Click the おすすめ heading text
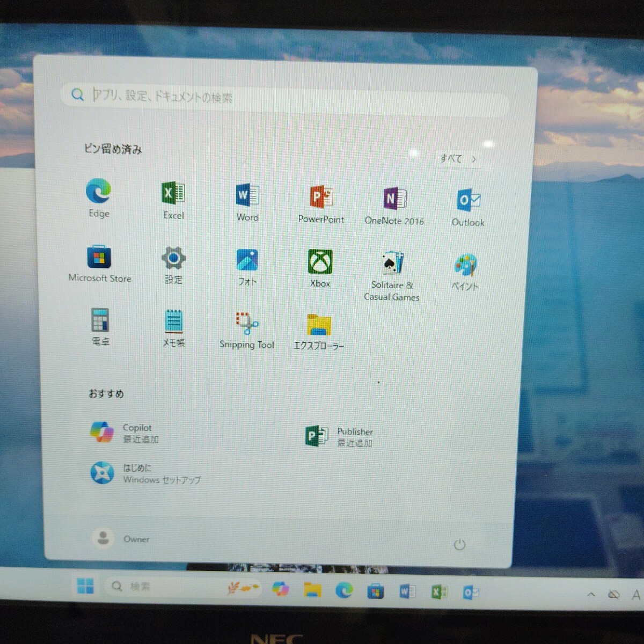This screenshot has height=644, width=644. (x=106, y=393)
